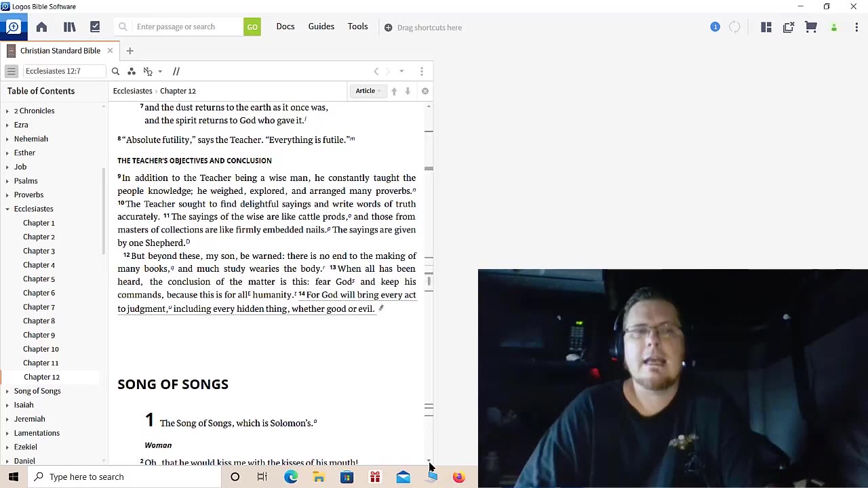Open Lamentations in table of contents
868x488 pixels.
(37, 433)
